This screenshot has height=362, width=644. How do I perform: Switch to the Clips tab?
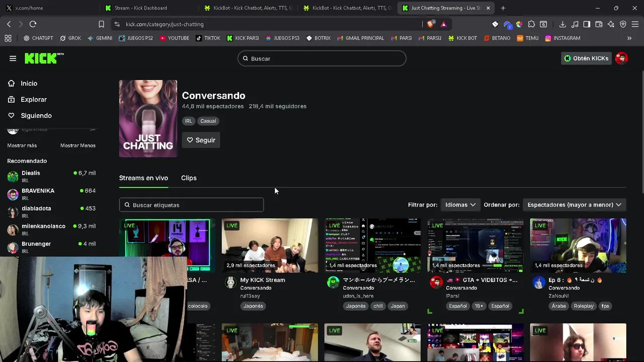point(189,178)
